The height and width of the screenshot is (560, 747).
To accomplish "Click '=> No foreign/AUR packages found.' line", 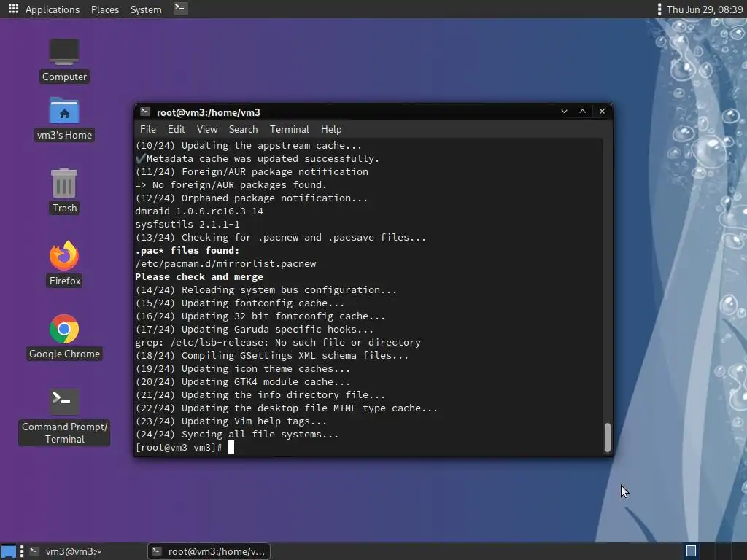I will [x=231, y=184].
